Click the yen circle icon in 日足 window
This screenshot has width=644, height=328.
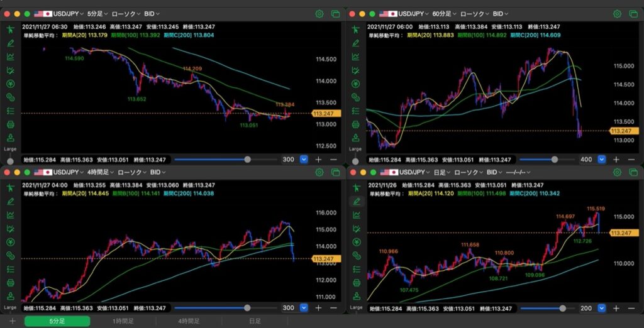coord(356,242)
